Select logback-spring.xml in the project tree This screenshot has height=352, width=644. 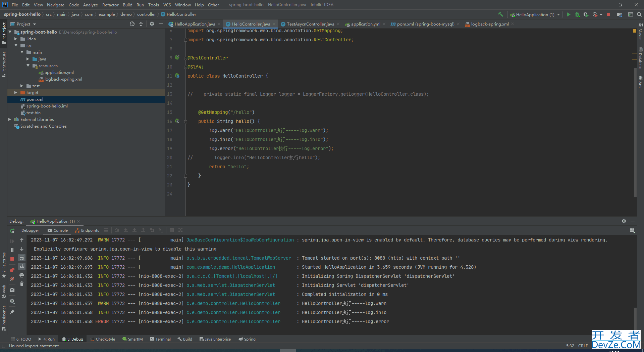[x=63, y=79]
